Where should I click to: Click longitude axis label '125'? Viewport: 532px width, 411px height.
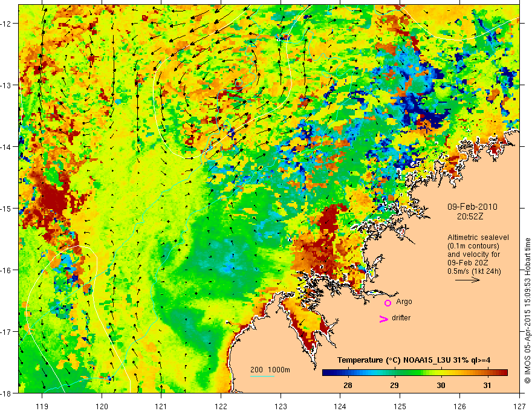(400, 406)
